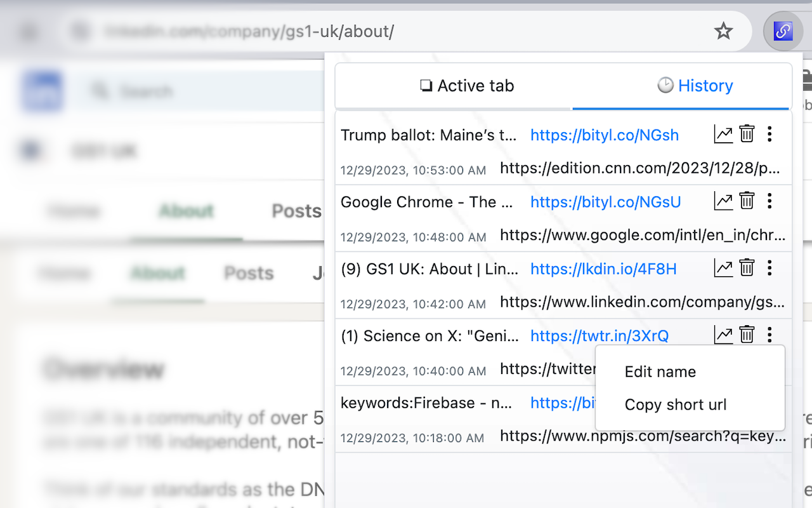Open analytics for the GS1 UK entry
The width and height of the screenshot is (812, 508).
723,267
